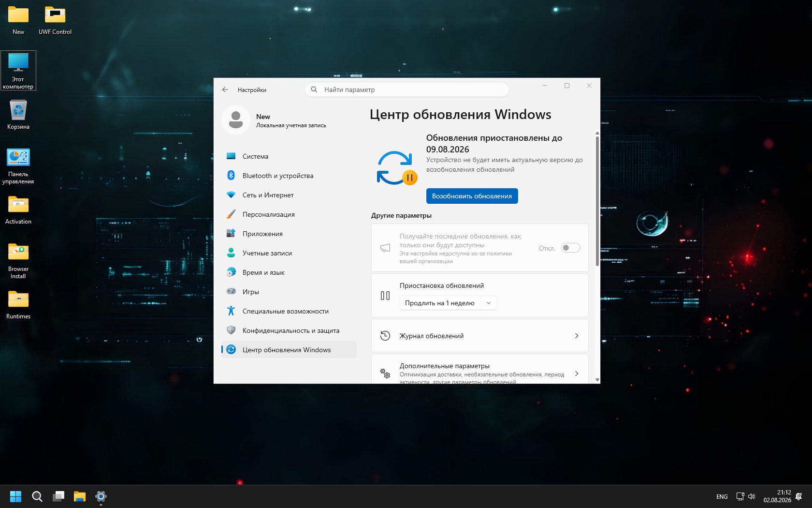This screenshot has width=812, height=508.
Task: Click the Возобновить обновления button
Action: click(x=472, y=196)
